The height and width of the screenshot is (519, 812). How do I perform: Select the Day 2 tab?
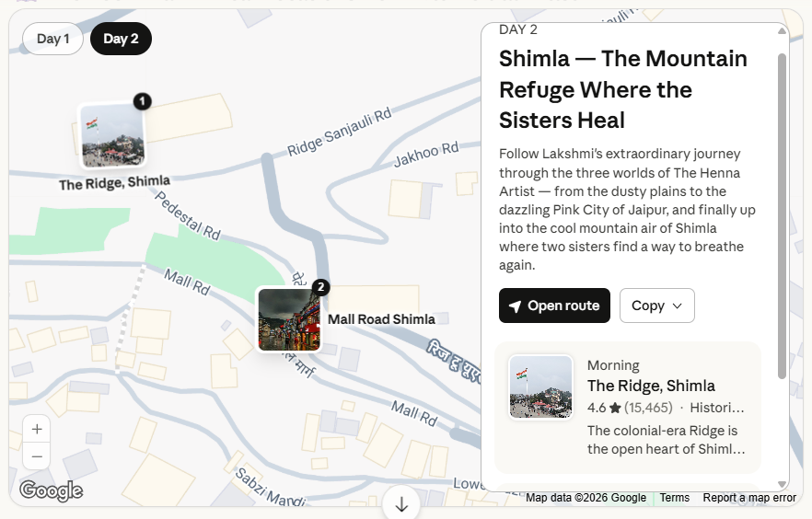click(x=121, y=39)
